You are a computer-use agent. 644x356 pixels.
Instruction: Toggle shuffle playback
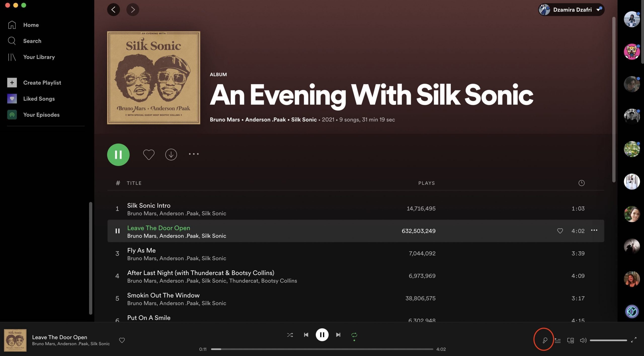coord(290,335)
